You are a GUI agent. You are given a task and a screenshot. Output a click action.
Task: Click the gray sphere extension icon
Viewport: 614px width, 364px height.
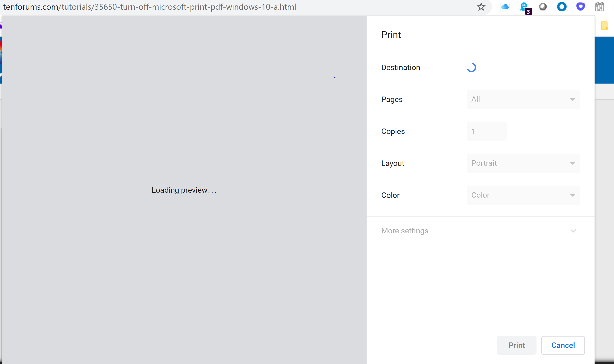[543, 7]
